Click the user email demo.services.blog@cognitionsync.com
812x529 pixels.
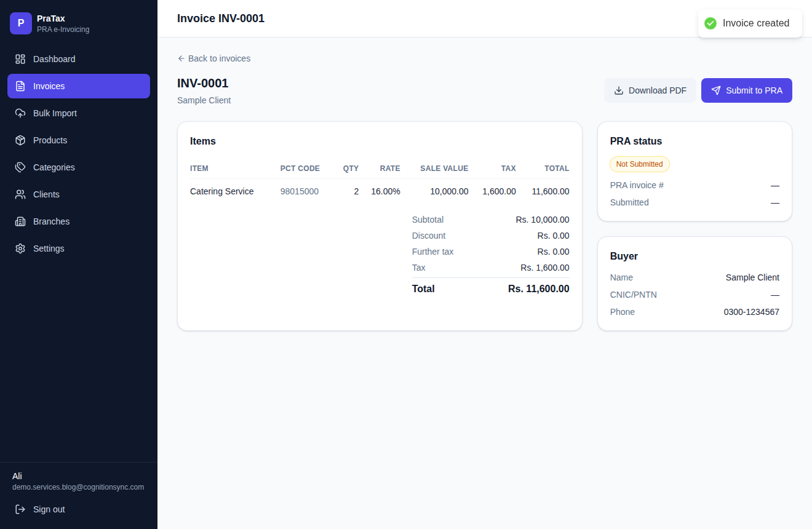click(x=78, y=487)
